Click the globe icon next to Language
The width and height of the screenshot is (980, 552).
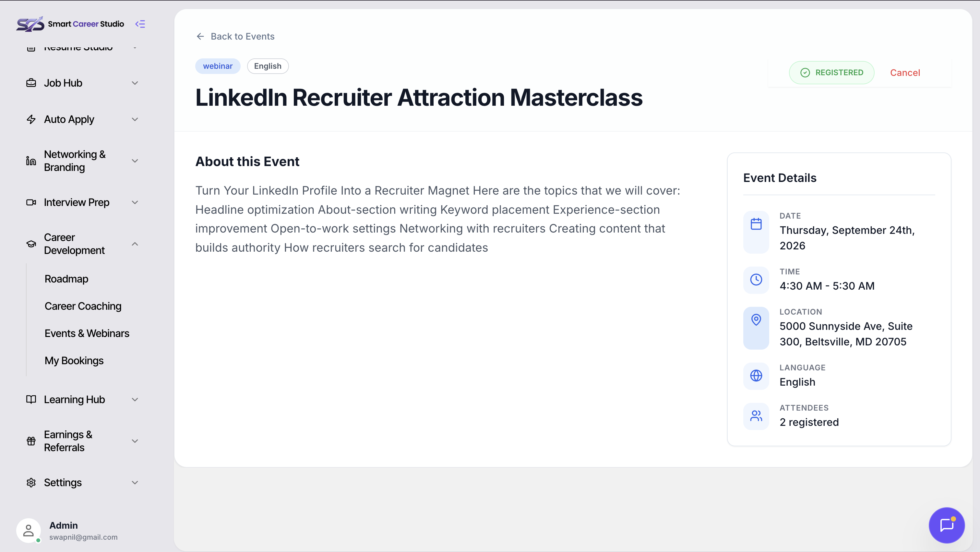coord(756,376)
